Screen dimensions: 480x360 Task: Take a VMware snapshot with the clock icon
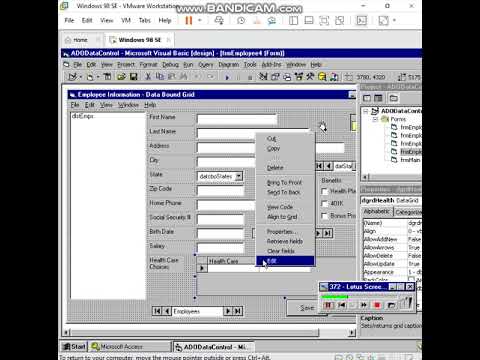241,20
